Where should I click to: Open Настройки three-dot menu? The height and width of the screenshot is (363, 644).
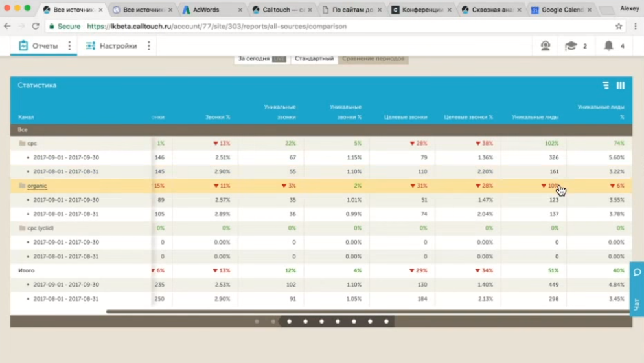pyautogui.click(x=148, y=45)
